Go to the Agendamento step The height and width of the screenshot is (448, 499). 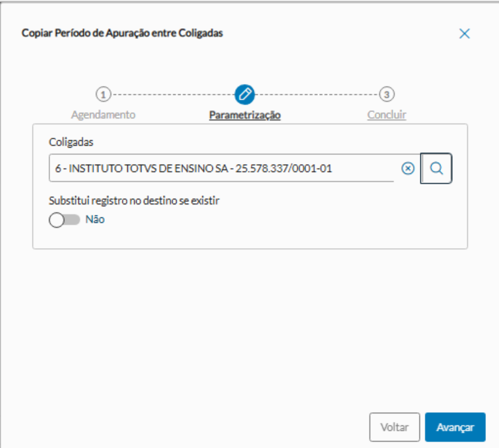103,115
